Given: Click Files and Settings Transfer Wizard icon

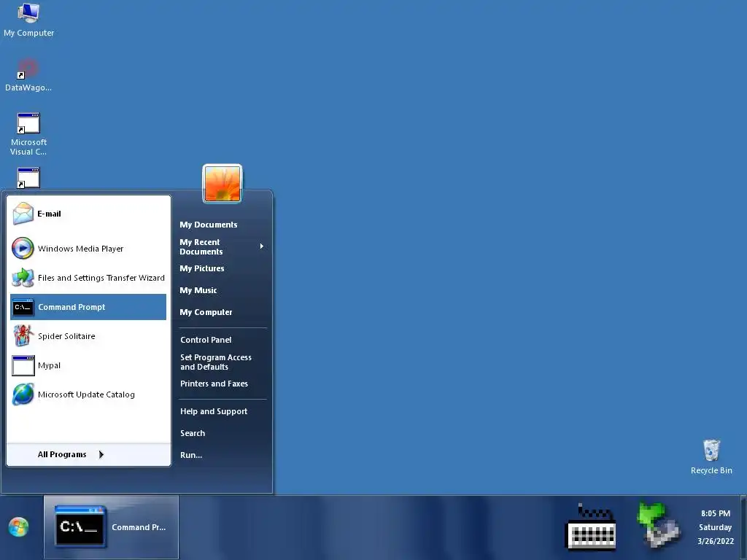Looking at the screenshot, I should (23, 278).
